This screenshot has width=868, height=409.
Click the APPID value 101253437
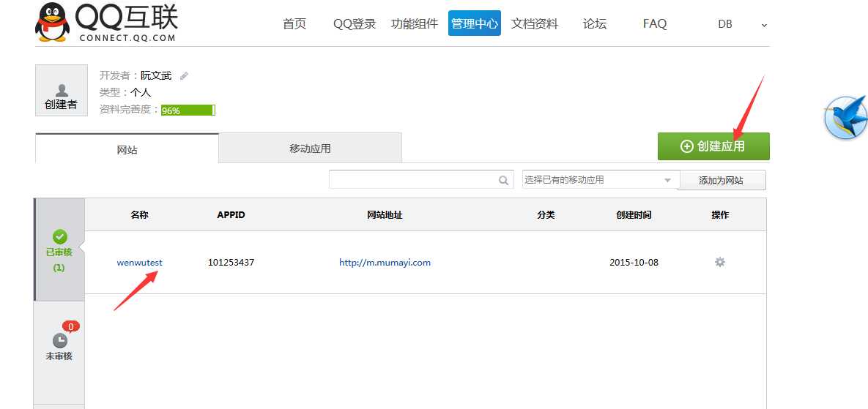coord(231,263)
